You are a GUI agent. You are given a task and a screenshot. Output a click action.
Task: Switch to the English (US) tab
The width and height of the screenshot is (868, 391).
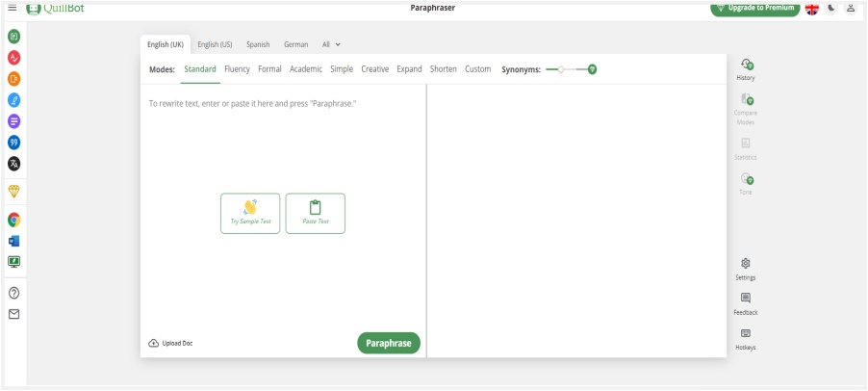(x=215, y=44)
